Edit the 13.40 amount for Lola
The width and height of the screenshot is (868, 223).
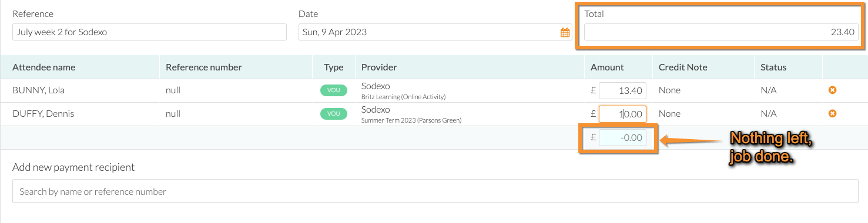[622, 90]
